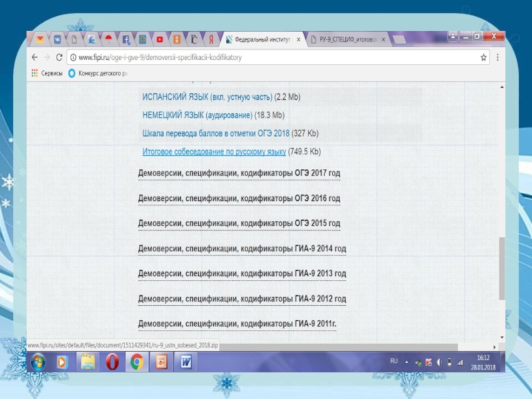Click horizontal scrollbar right arrow
532x399 pixels.
[x=494, y=347]
